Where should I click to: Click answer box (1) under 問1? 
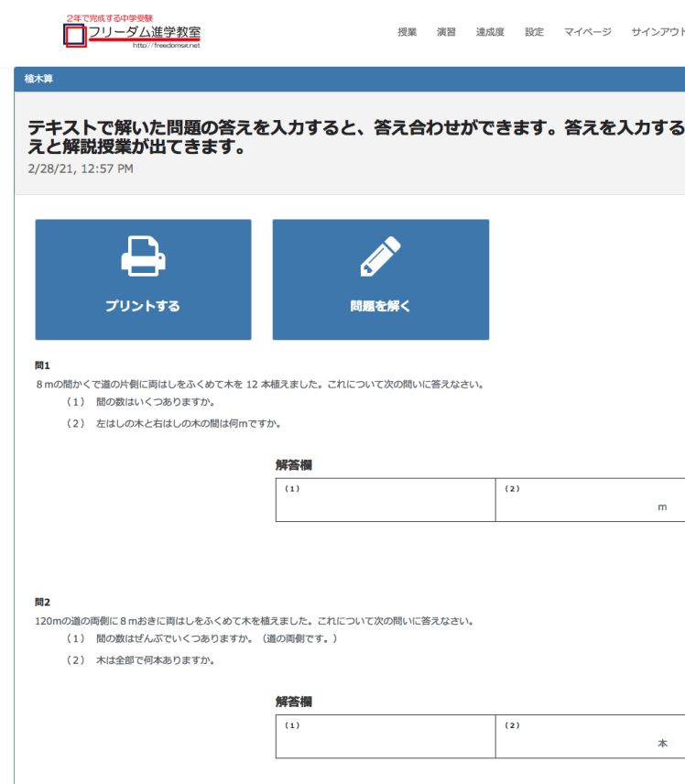[386, 500]
